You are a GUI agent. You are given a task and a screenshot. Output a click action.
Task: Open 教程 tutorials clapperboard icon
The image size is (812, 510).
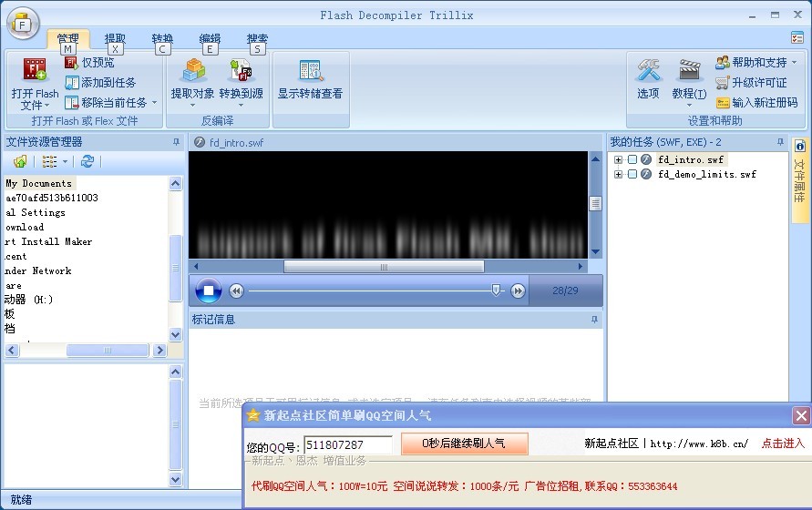tap(689, 70)
